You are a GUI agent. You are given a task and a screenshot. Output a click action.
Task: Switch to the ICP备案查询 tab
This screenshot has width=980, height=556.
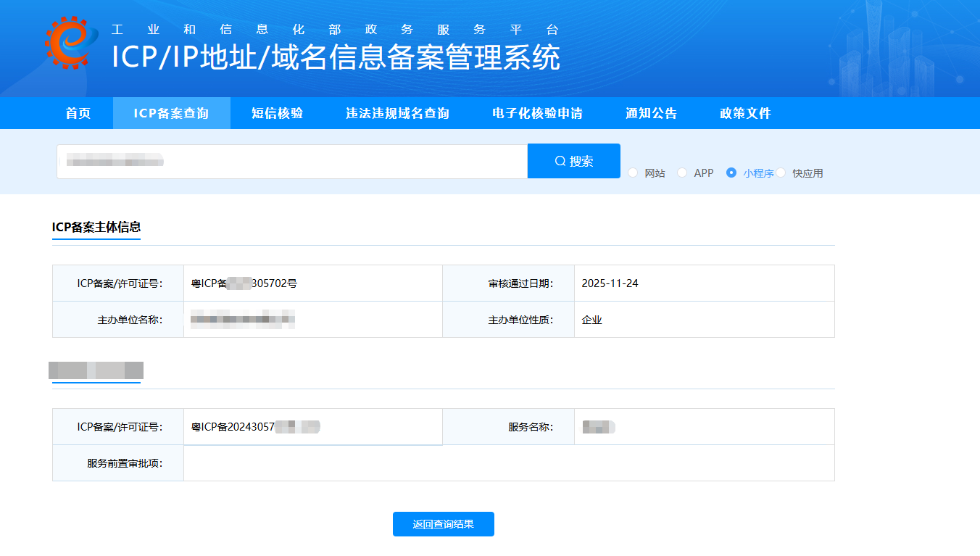171,113
